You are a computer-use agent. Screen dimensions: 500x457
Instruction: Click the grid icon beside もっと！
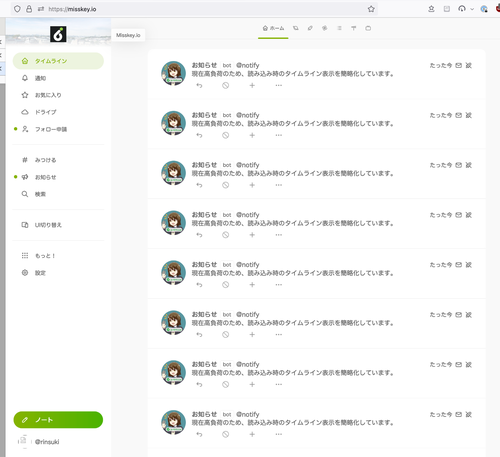click(x=25, y=256)
